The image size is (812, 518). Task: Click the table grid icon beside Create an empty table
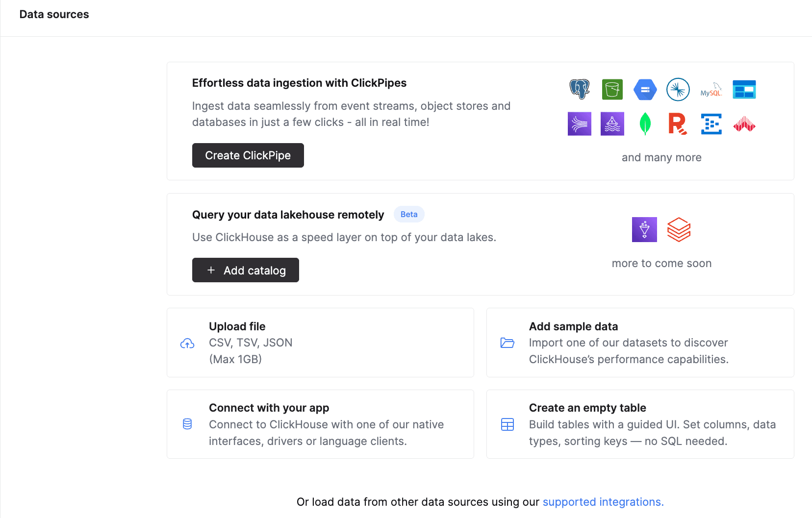coord(507,424)
